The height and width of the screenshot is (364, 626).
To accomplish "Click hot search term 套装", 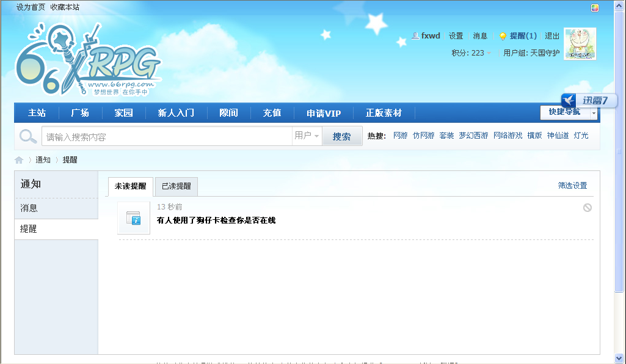I will [x=446, y=136].
